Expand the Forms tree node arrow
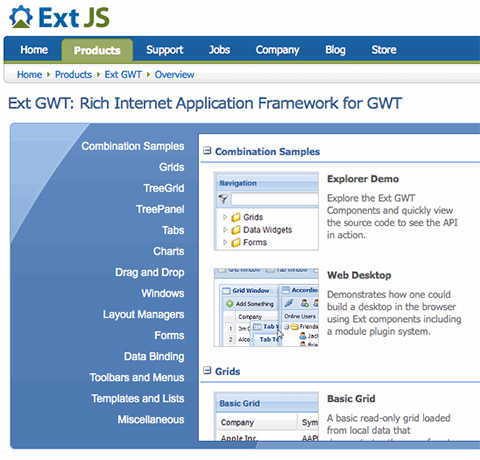 tap(225, 242)
